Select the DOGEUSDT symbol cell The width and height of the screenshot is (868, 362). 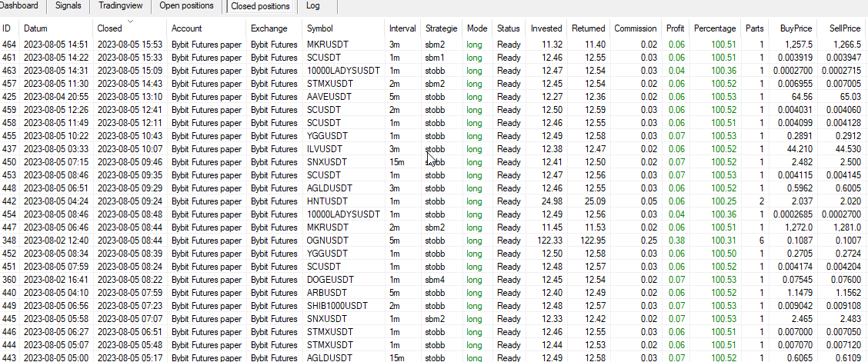(x=330, y=280)
